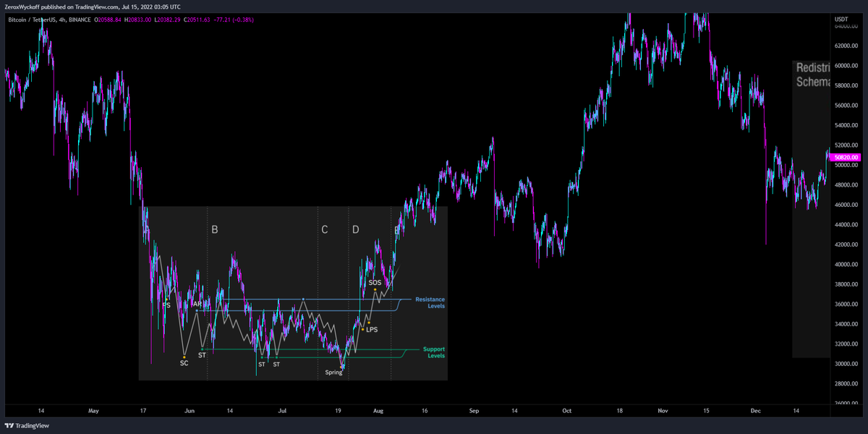868x434 pixels.
Task: Click the 34000.00 price axis label
Action: (x=846, y=324)
